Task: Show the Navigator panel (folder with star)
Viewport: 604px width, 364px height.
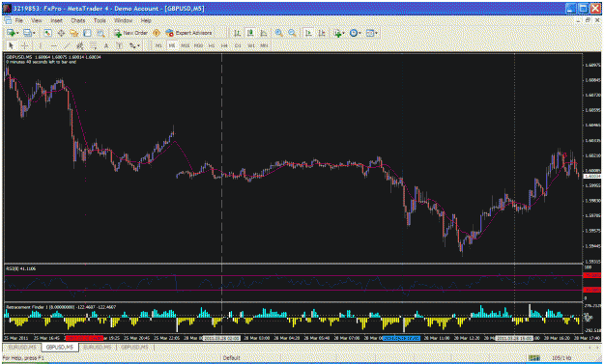Action: point(74,33)
